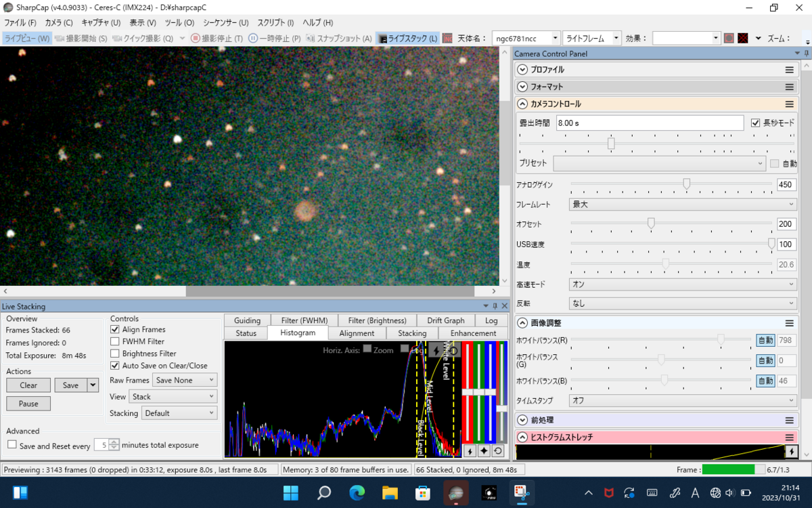Screen dimensions: 812x508
Task: Expand the プロファイル section
Action: coord(522,70)
